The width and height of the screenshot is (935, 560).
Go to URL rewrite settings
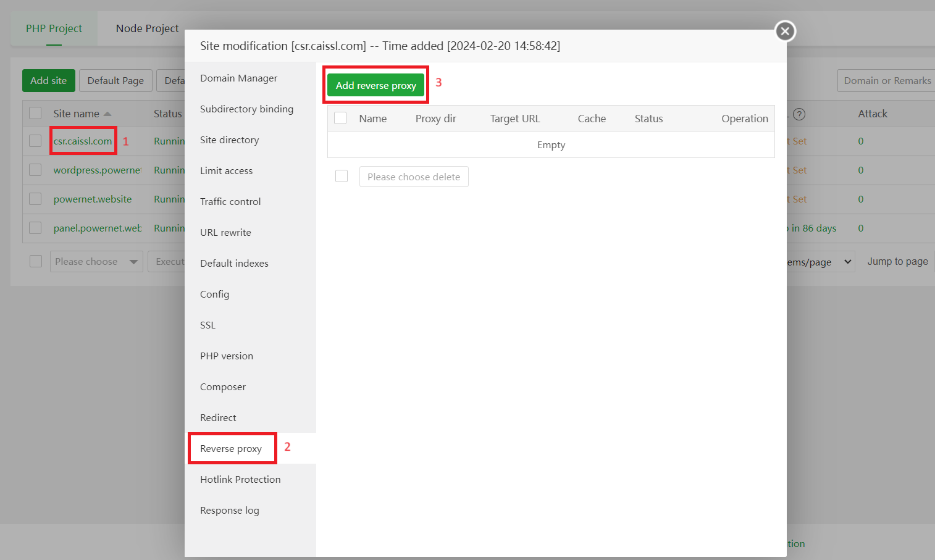coord(225,233)
